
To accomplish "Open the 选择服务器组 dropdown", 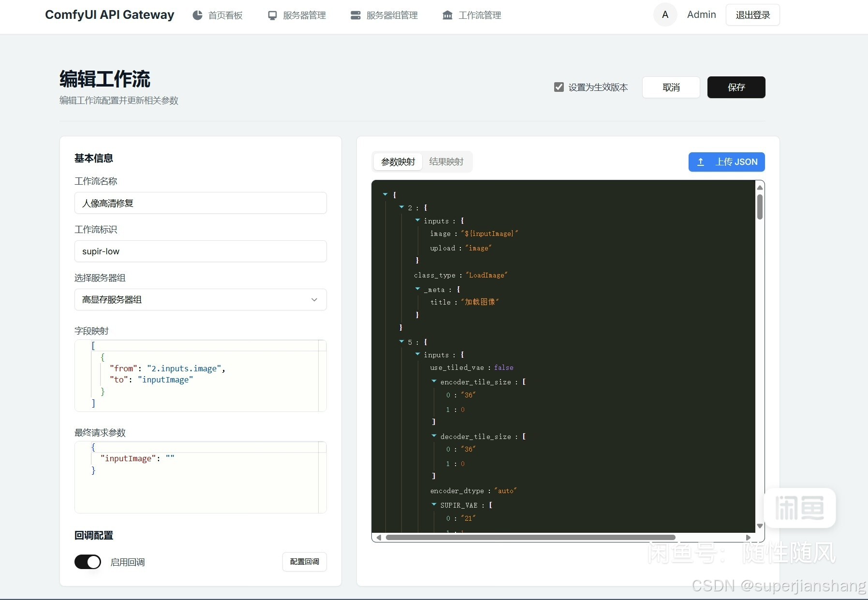I will pyautogui.click(x=201, y=300).
